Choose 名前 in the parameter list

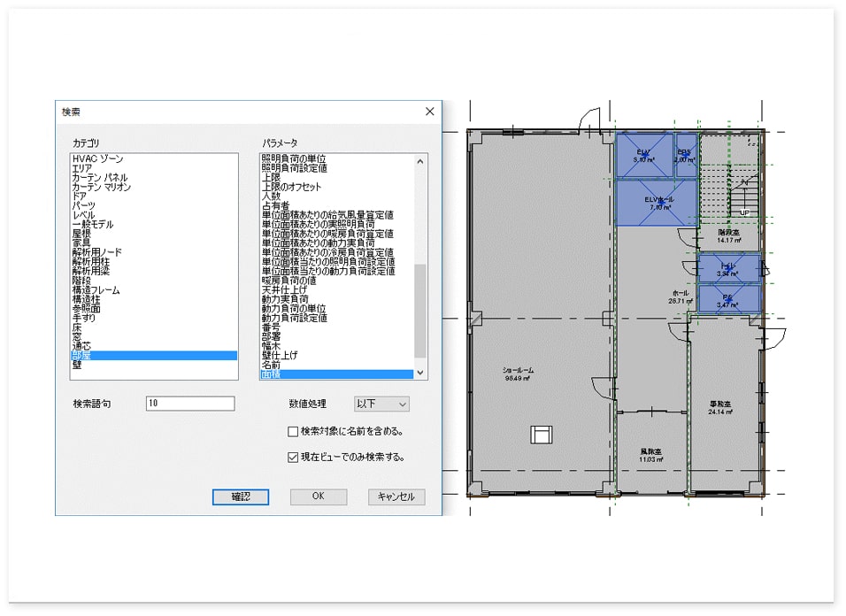(x=271, y=365)
